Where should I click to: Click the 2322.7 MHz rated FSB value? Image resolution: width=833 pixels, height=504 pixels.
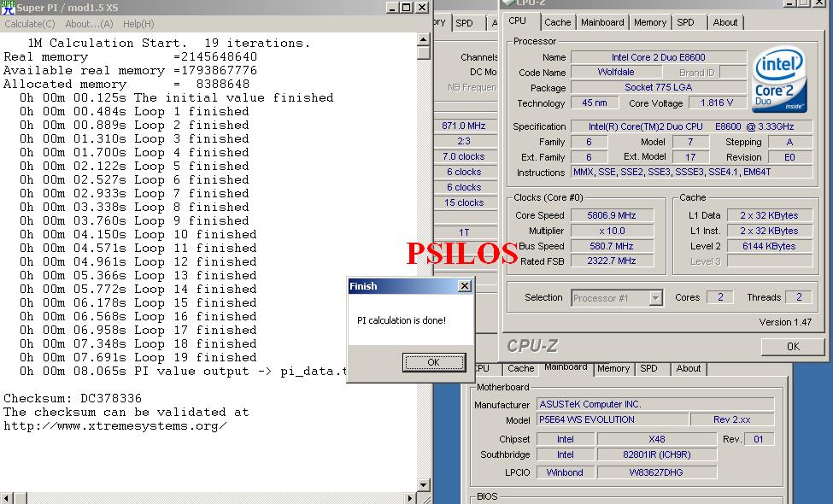tap(612, 261)
